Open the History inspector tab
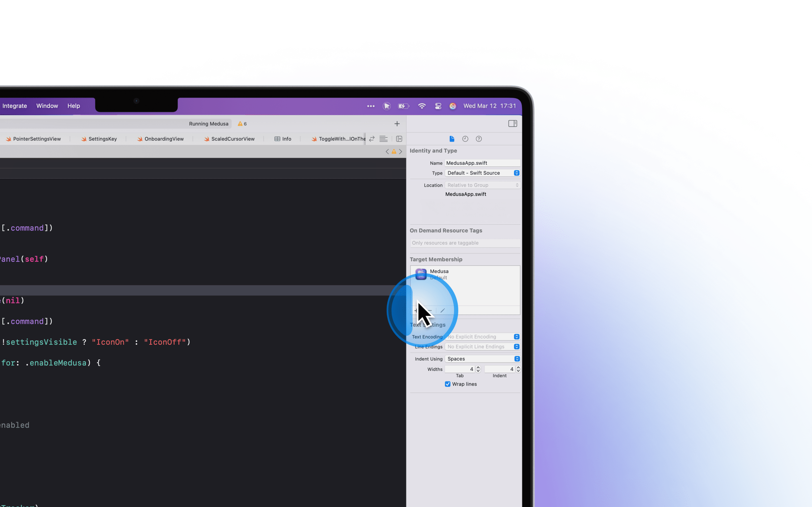This screenshot has width=812, height=507. coord(465,139)
